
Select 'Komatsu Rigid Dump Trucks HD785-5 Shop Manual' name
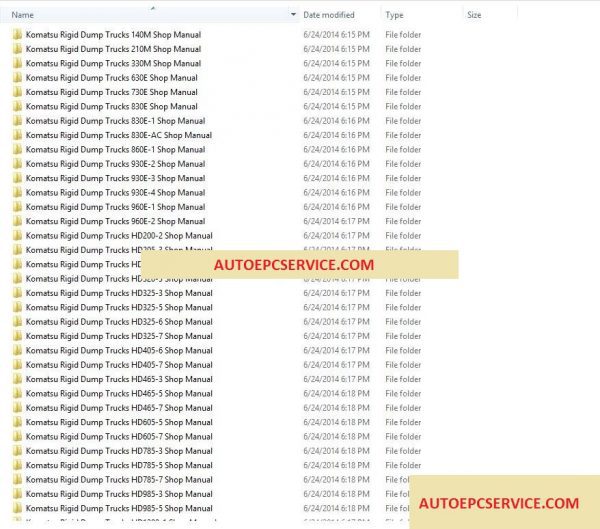[x=119, y=465]
